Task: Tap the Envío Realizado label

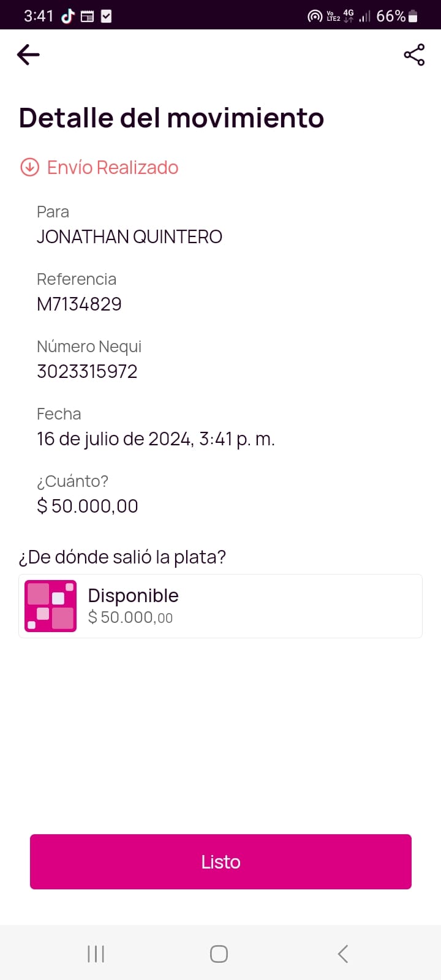Action: pos(113,167)
